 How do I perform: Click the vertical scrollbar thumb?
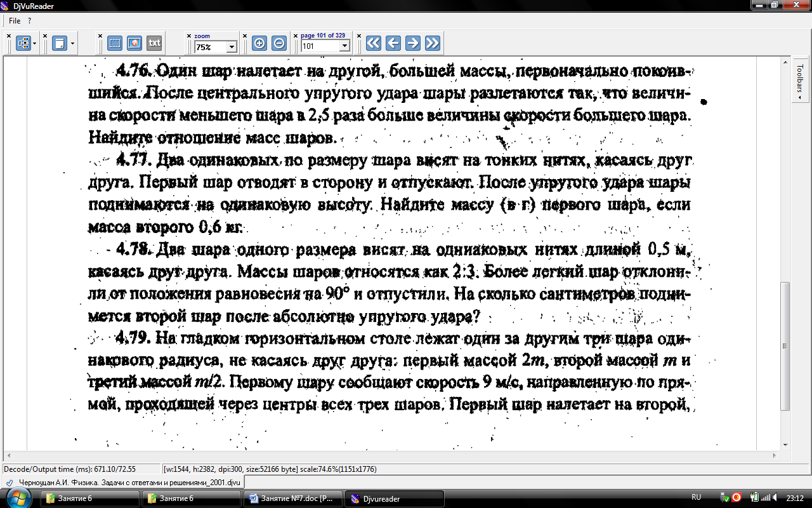pyautogui.click(x=785, y=346)
